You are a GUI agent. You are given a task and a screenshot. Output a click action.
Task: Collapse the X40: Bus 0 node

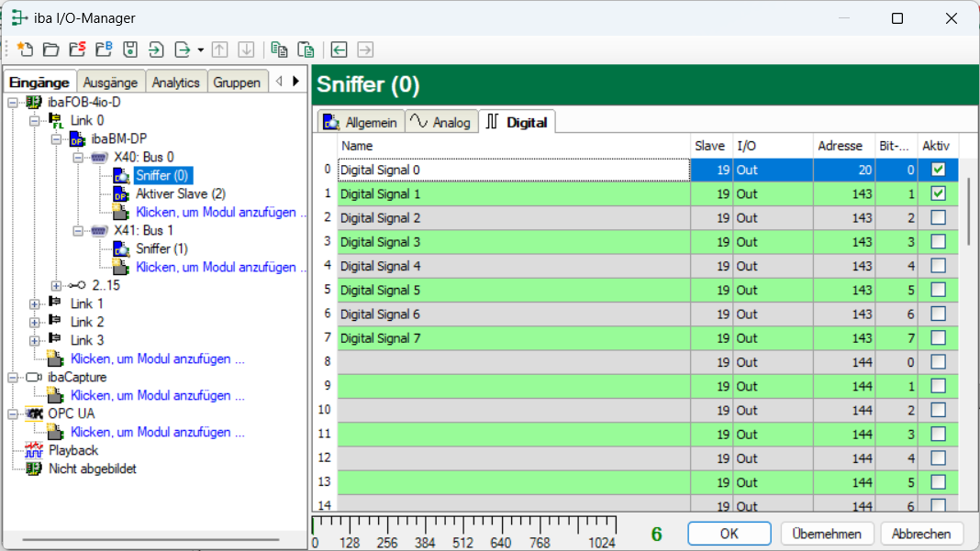78,158
